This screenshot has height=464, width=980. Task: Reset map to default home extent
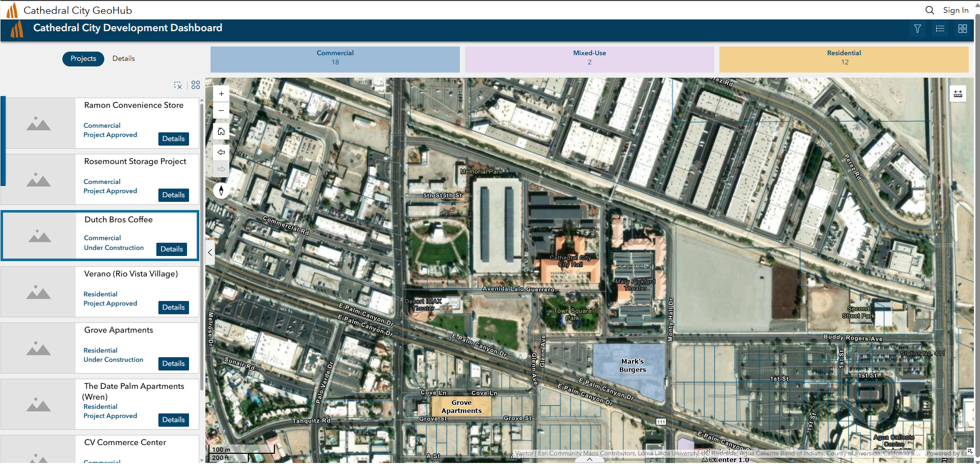(x=221, y=131)
